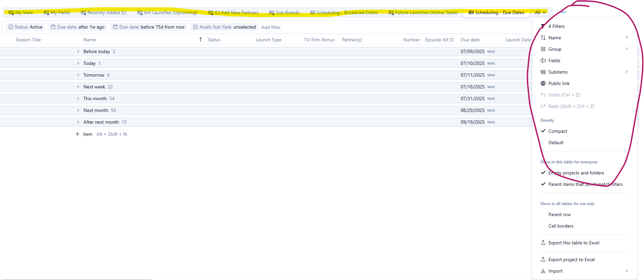Viewport: 644px width, 280px height.
Task: Click the three-dot more options icon
Action: coord(564,12)
